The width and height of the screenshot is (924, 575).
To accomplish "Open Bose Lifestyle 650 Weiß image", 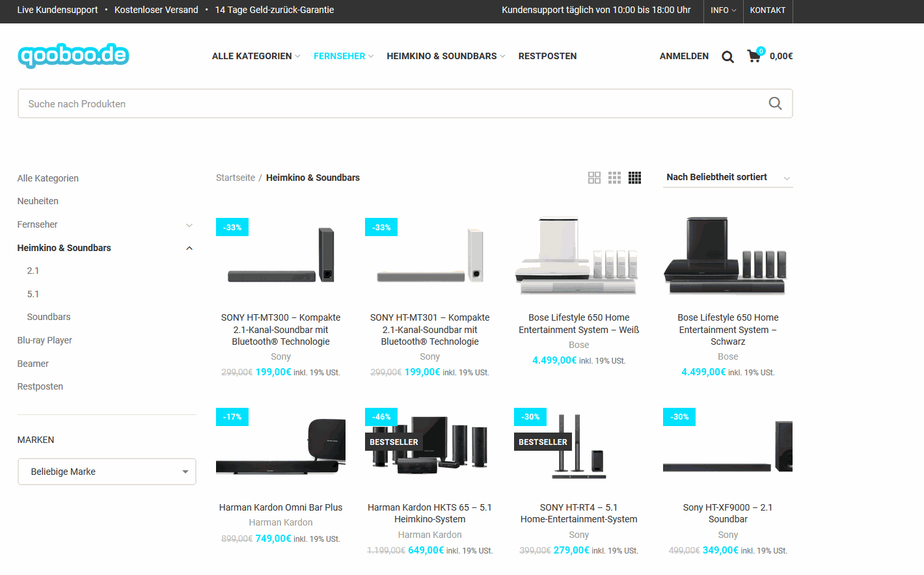I will tap(578, 256).
